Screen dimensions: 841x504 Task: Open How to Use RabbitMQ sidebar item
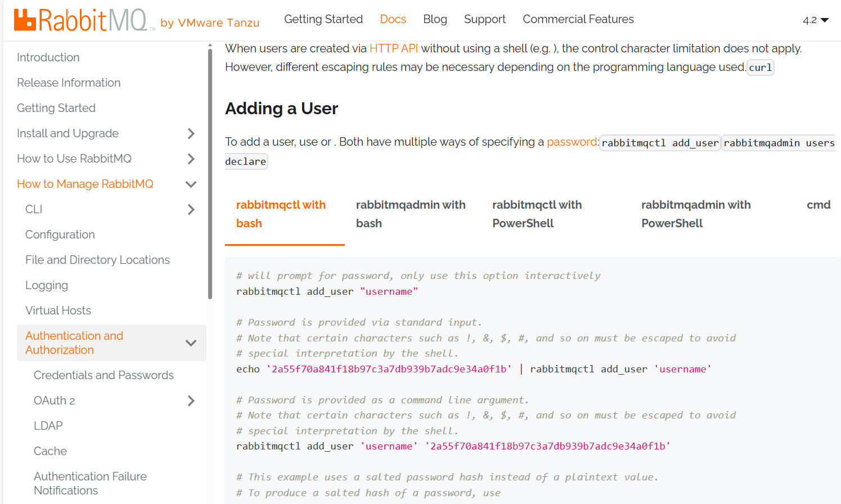coord(74,159)
